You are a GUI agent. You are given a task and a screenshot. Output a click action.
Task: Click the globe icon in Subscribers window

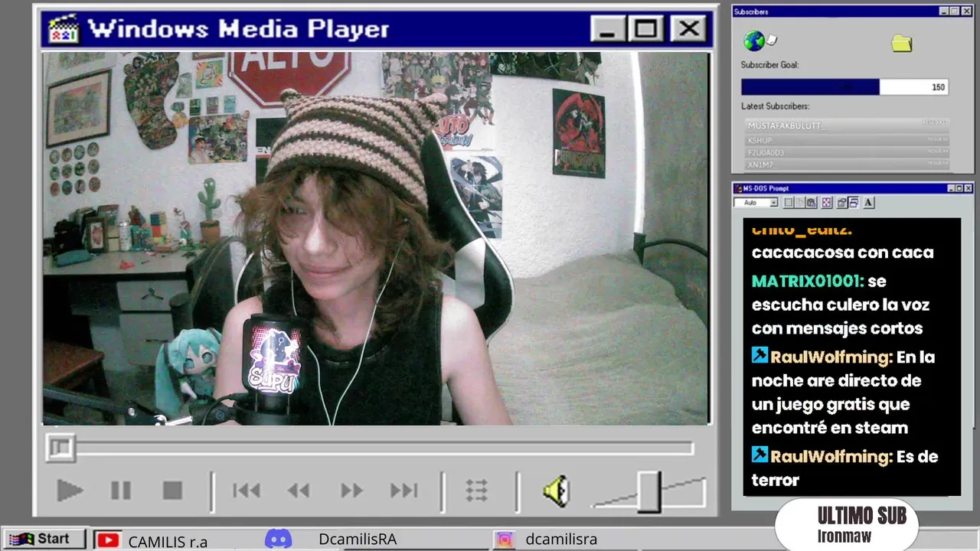click(755, 41)
